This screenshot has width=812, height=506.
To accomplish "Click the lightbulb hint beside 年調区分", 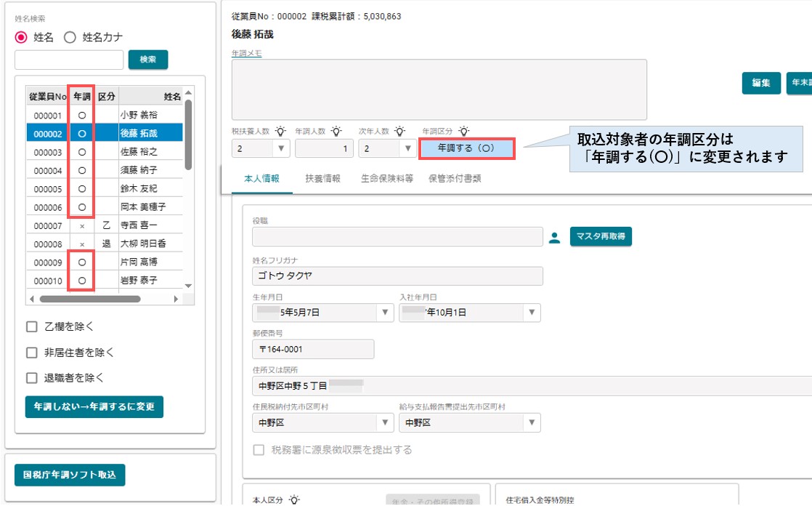I will 464,131.
